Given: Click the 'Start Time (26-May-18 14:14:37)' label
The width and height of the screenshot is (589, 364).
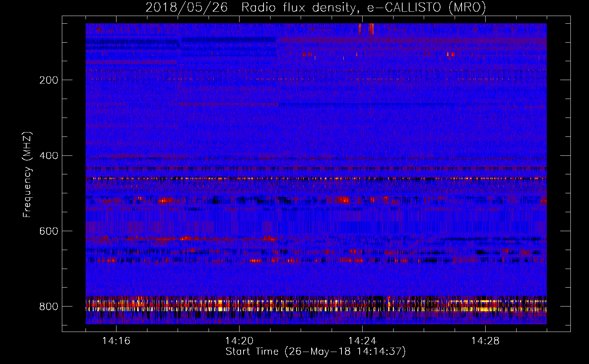Looking at the screenshot, I should click(x=316, y=352).
